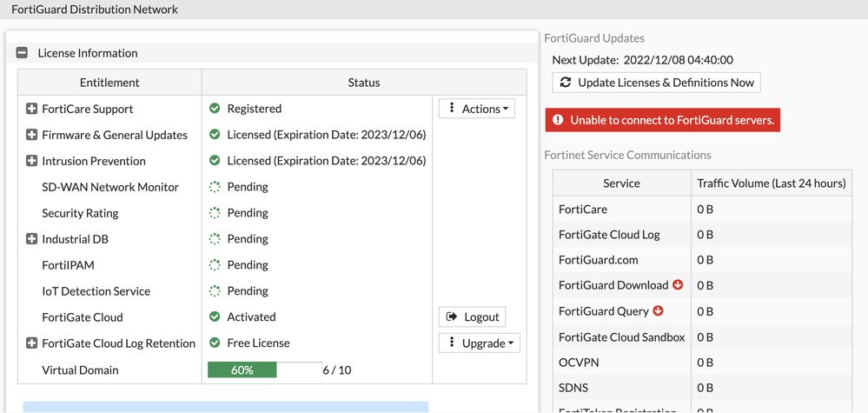Log out of FortiGate Cloud
Screen dimensions: 868x413
click(472, 317)
